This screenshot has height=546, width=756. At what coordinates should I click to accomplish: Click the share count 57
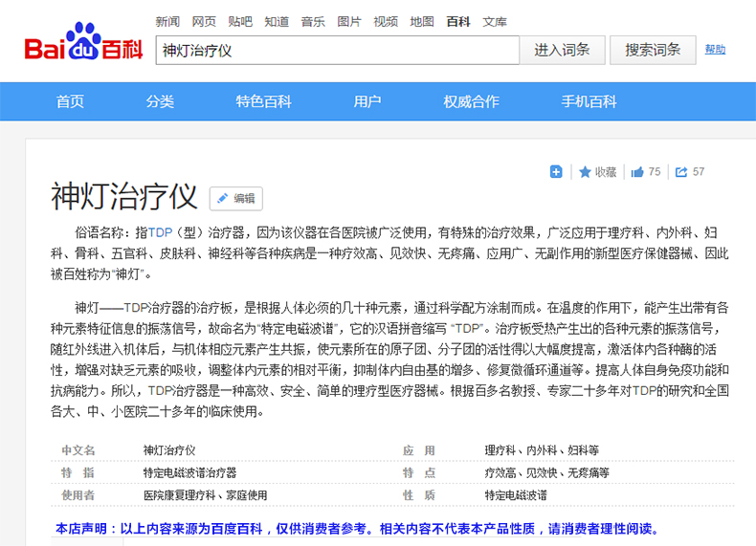699,172
